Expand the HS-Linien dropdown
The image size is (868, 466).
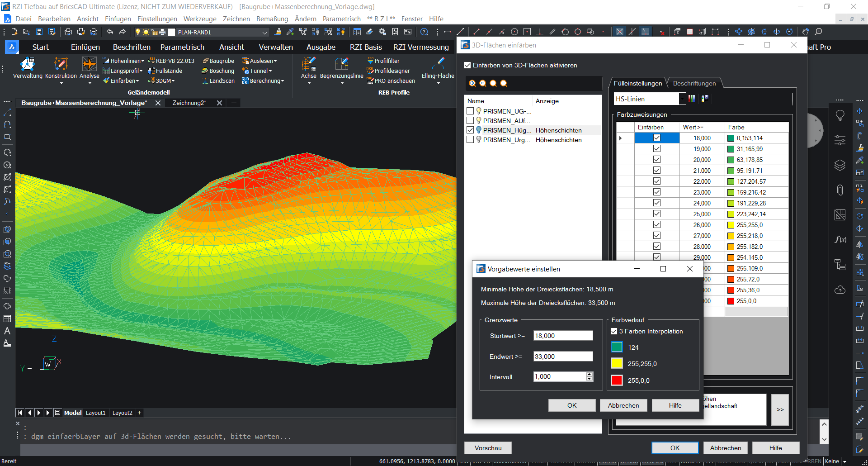point(682,99)
